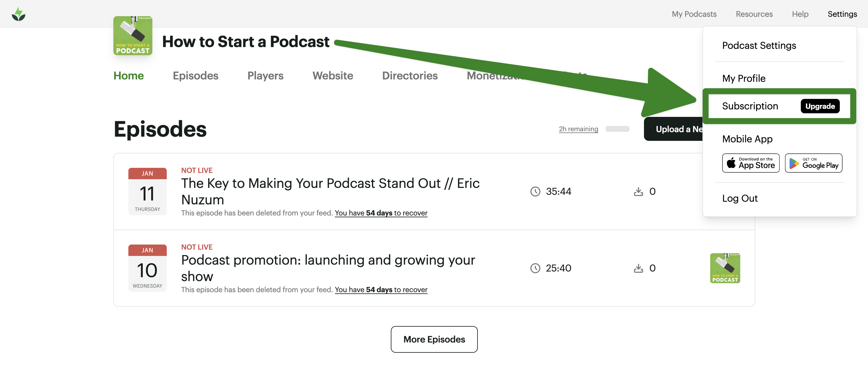This screenshot has width=868, height=374.
Task: Open the Directories tab
Action: click(409, 76)
